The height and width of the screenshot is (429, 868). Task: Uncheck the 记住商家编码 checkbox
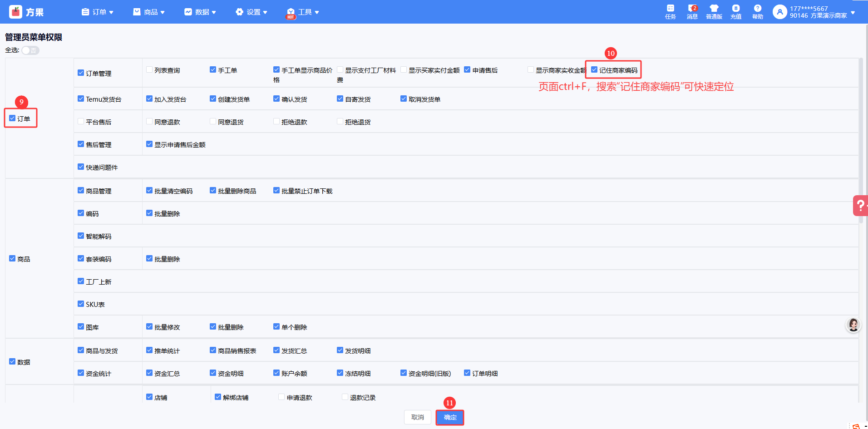pyautogui.click(x=594, y=70)
